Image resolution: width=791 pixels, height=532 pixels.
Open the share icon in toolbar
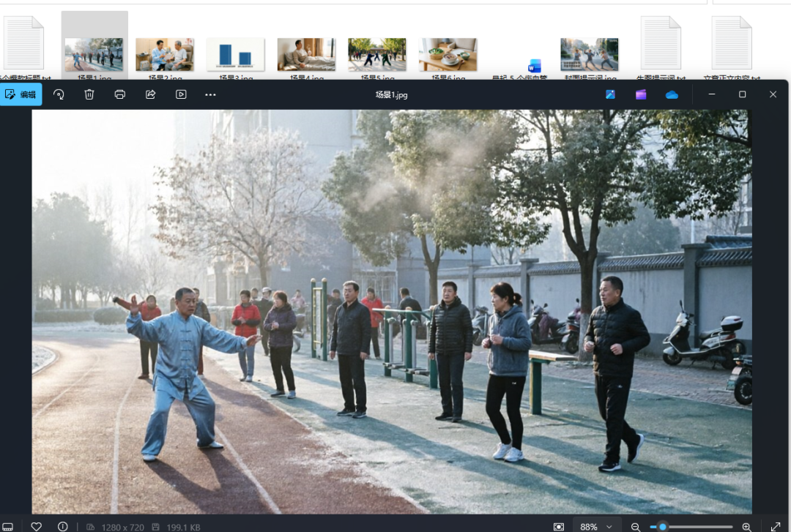150,94
